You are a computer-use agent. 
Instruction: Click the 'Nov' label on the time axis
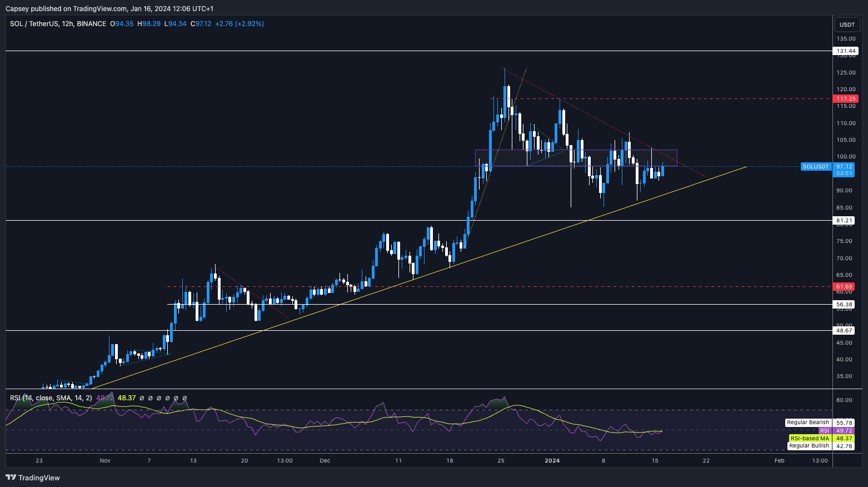[x=106, y=460]
